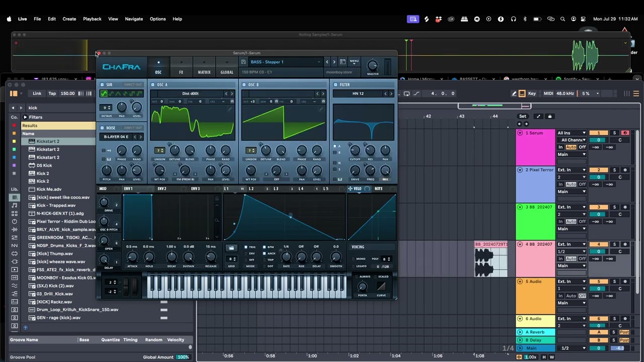Toggle the Ableton browser view icon
Screen dimensions: 644x362
[14, 94]
